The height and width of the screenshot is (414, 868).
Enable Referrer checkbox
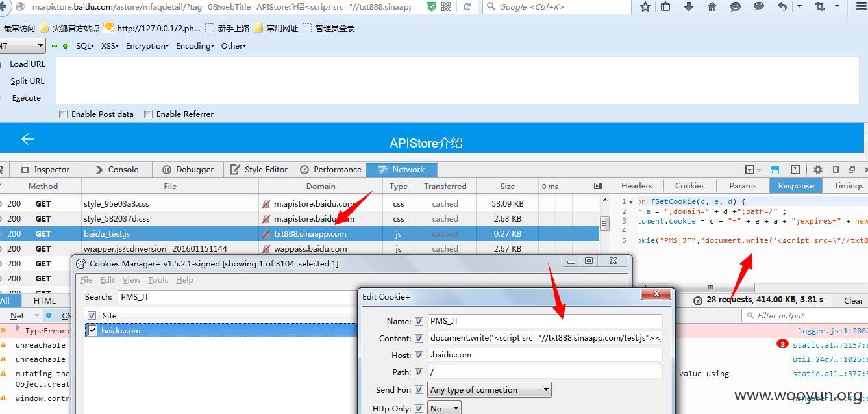pyautogui.click(x=148, y=114)
